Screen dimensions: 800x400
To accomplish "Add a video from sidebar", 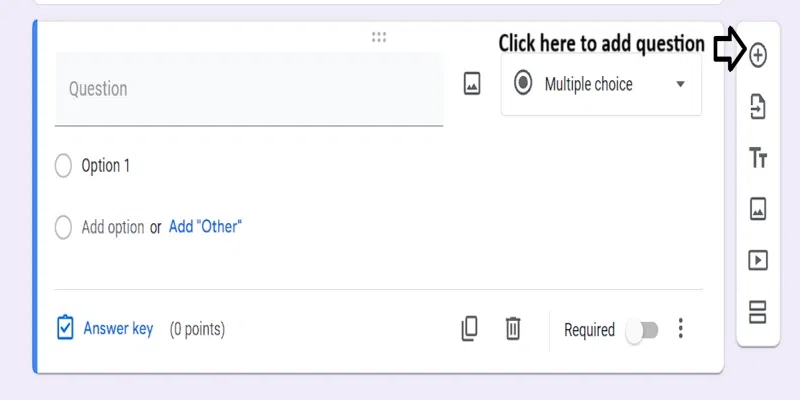I will click(758, 261).
